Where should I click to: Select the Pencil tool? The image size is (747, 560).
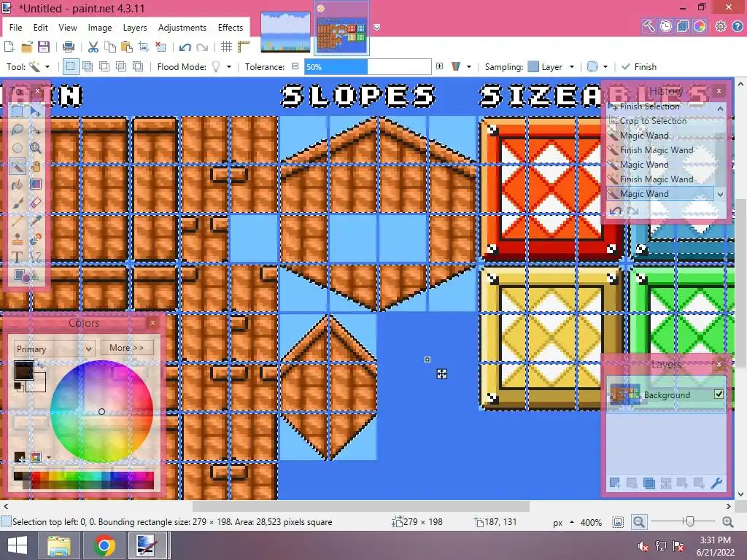click(18, 220)
